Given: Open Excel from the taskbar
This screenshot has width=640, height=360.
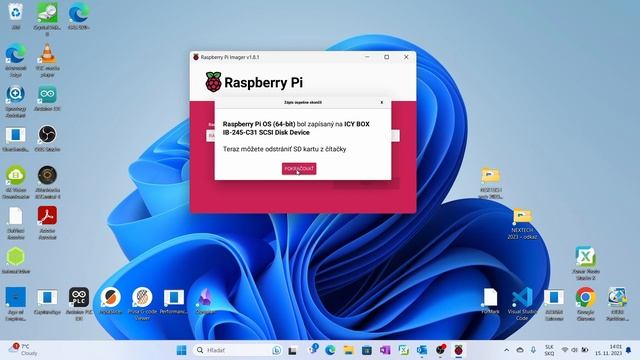Looking at the screenshot, I should click(403, 350).
